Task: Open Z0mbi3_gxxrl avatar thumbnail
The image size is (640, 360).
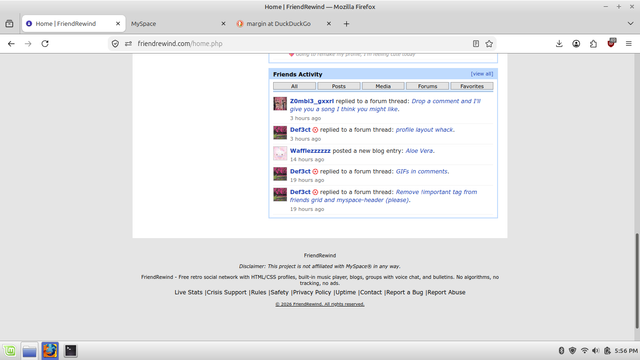Action: click(280, 104)
